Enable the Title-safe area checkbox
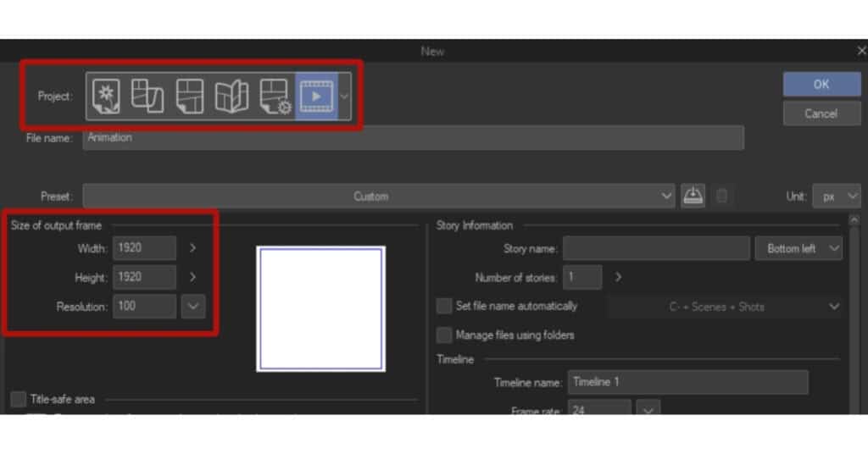This screenshot has height=454, width=868. click(x=19, y=399)
